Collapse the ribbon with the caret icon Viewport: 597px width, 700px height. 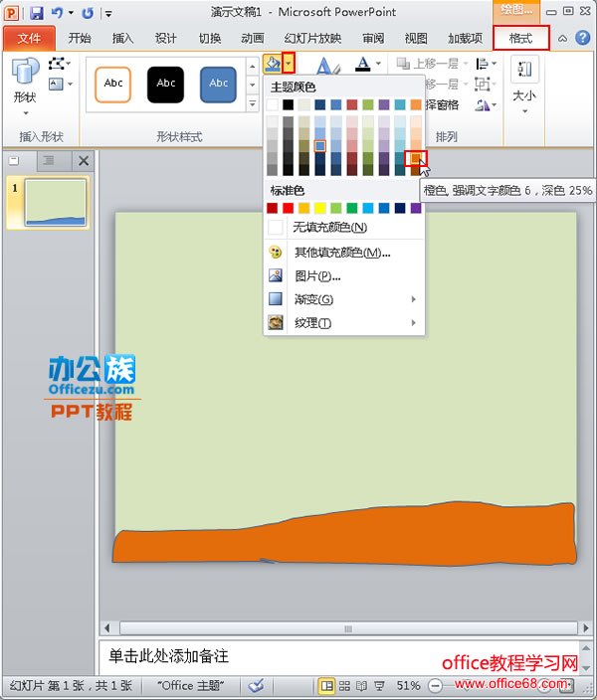[x=563, y=39]
